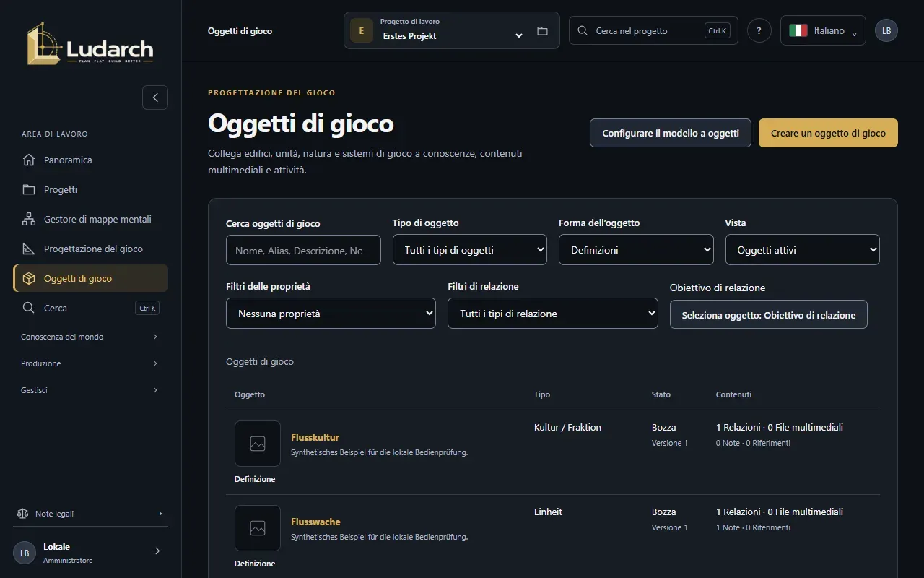Open the Filtri di relazione dropdown
This screenshot has width=924, height=578.
(553, 314)
